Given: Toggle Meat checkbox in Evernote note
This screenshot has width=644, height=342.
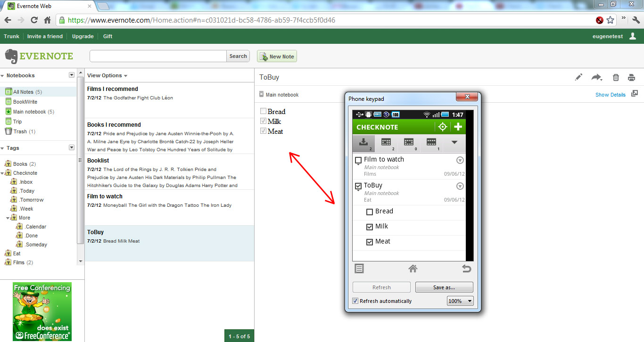Looking at the screenshot, I should pos(263,131).
